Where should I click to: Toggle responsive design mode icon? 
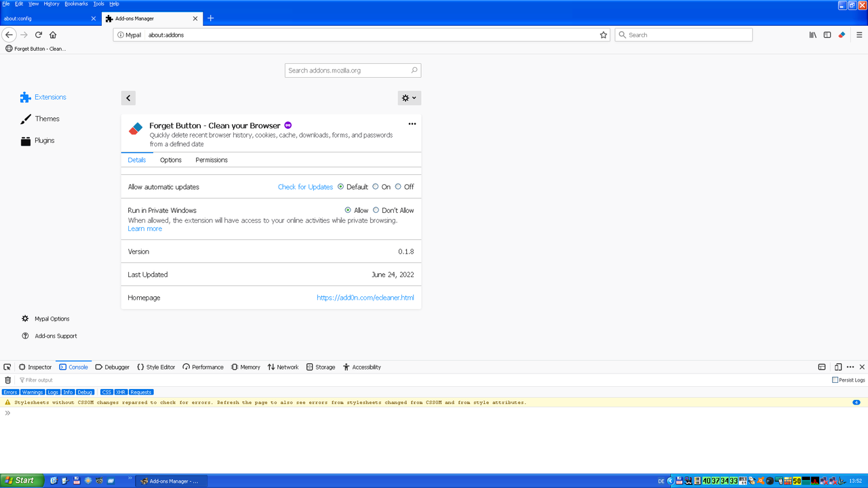point(838,367)
